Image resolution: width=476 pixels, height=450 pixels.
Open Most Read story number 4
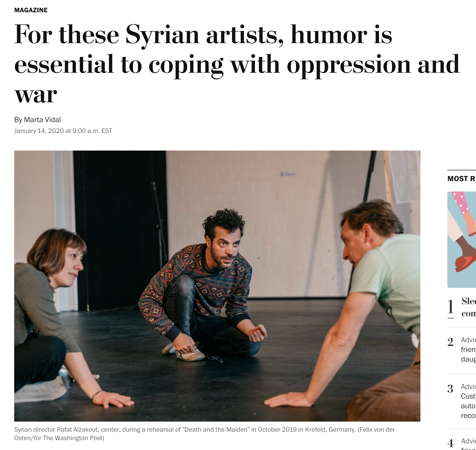(468, 443)
